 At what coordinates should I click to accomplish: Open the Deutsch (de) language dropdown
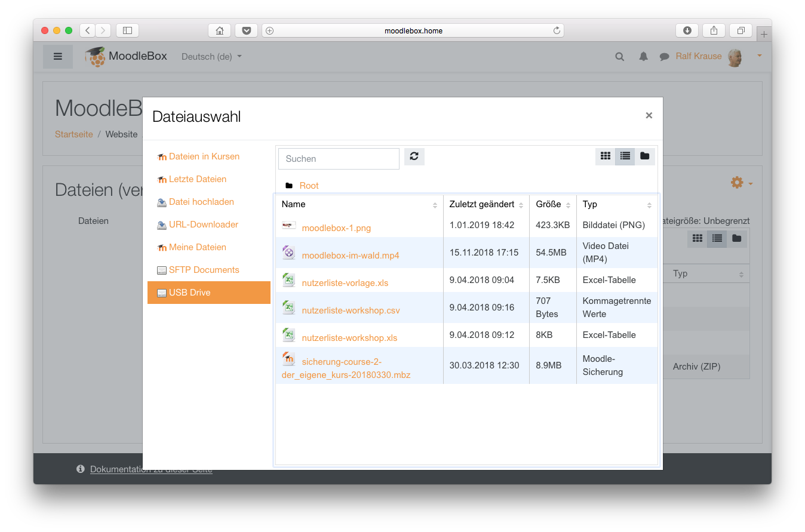click(211, 57)
